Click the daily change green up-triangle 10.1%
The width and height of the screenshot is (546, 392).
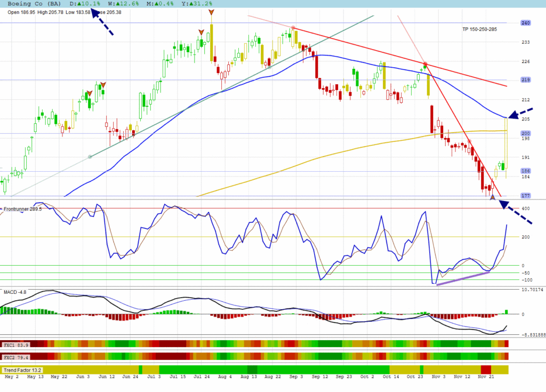click(x=85, y=4)
